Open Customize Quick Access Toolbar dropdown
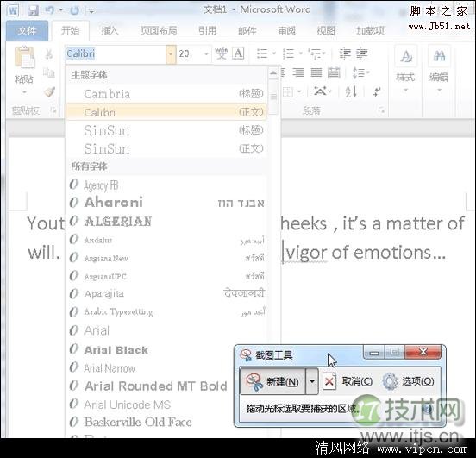The width and height of the screenshot is (476, 458). 91,11
